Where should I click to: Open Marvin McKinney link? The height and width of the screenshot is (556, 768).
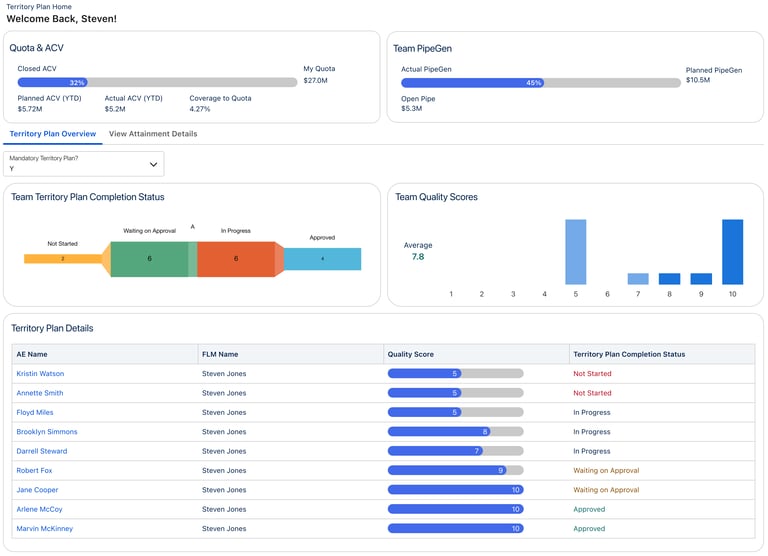point(45,529)
